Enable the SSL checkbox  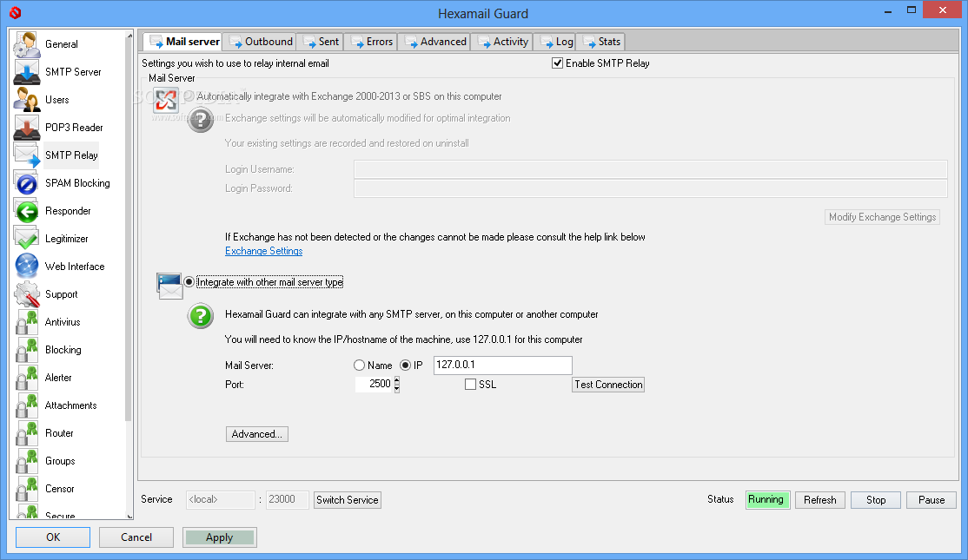pos(470,385)
